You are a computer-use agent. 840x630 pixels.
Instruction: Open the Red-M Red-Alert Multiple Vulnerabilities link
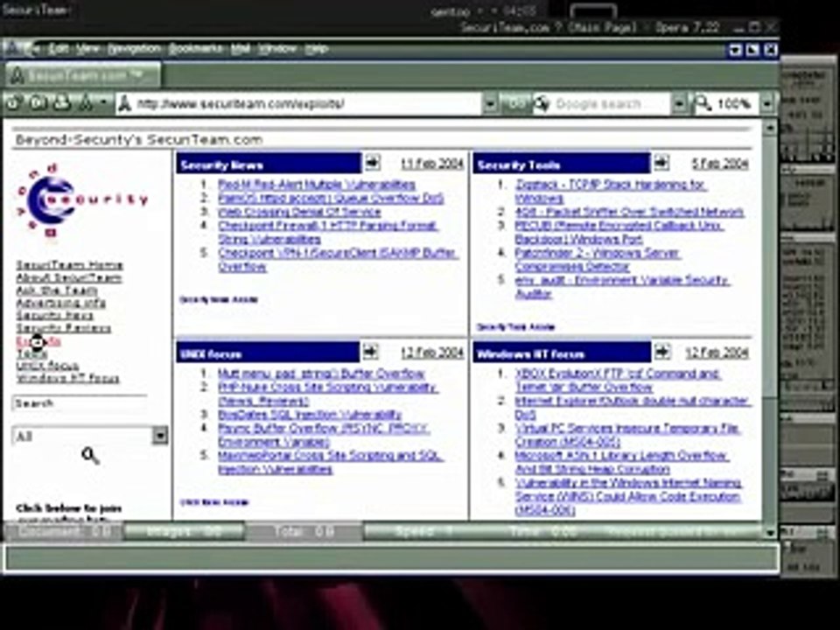pyautogui.click(x=317, y=185)
